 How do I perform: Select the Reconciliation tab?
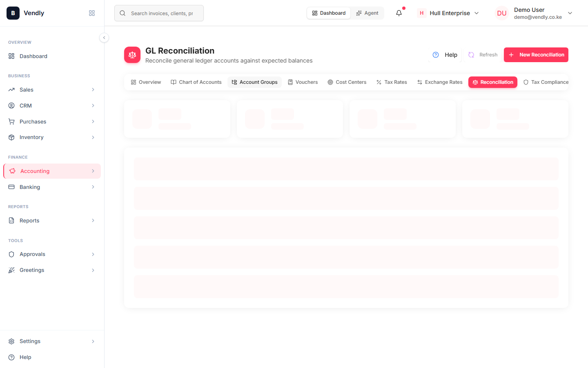pyautogui.click(x=493, y=82)
